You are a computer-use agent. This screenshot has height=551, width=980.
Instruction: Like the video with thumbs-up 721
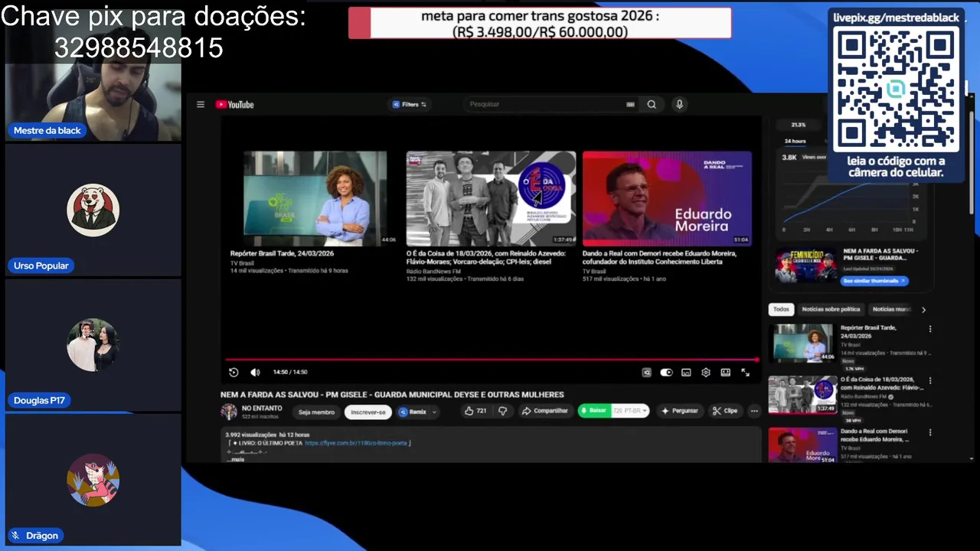coord(475,411)
